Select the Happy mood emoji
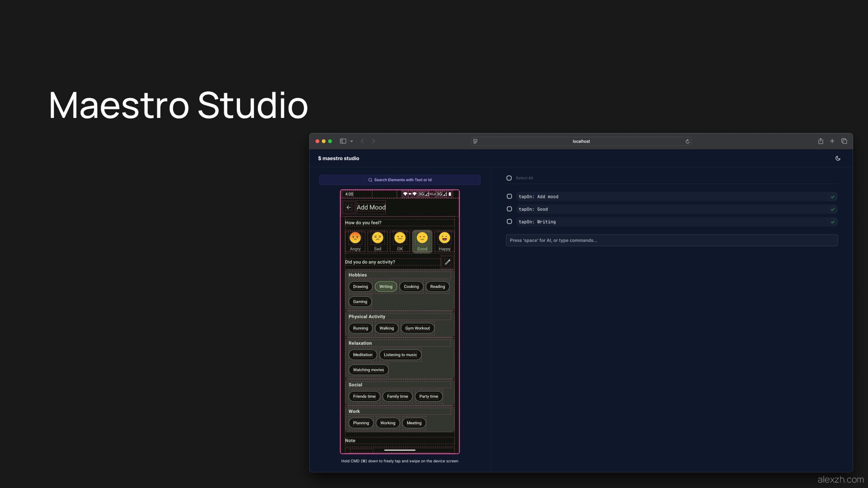 [444, 238]
